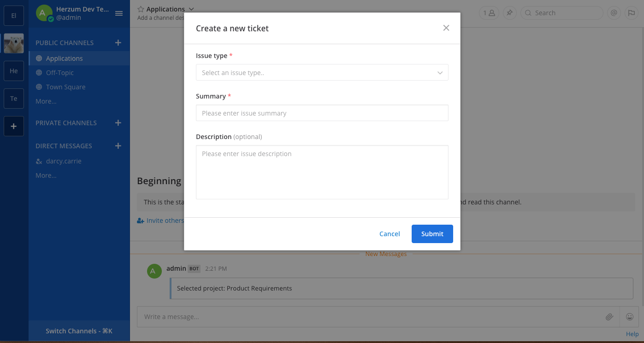Submit the new ticket
The image size is (644, 343).
(x=432, y=234)
